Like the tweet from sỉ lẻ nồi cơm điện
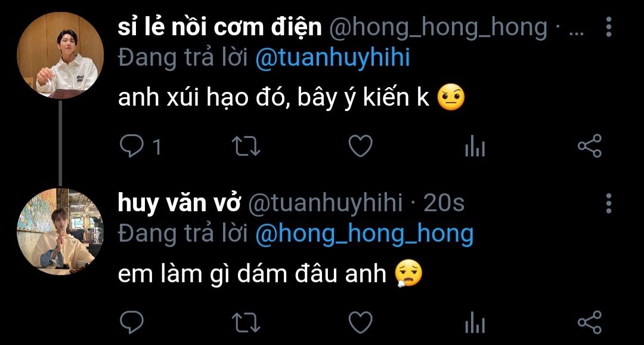Screen dimensions: 644x345 [360, 146]
